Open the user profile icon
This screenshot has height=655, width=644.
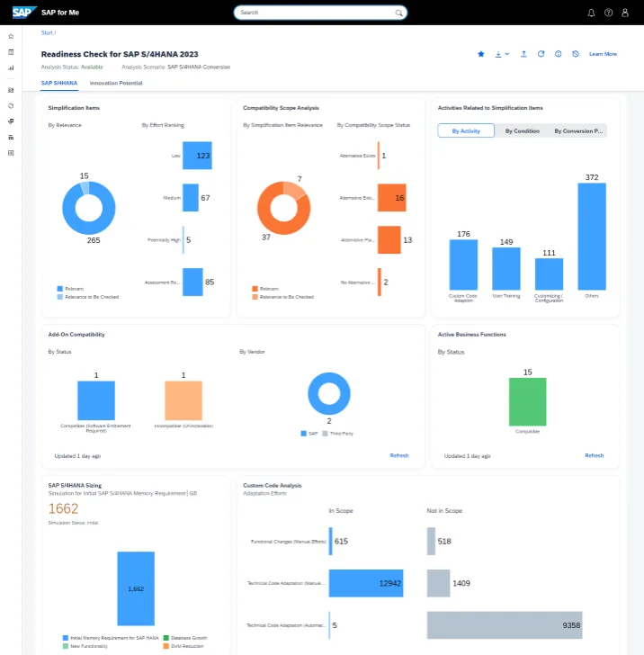[x=625, y=13]
